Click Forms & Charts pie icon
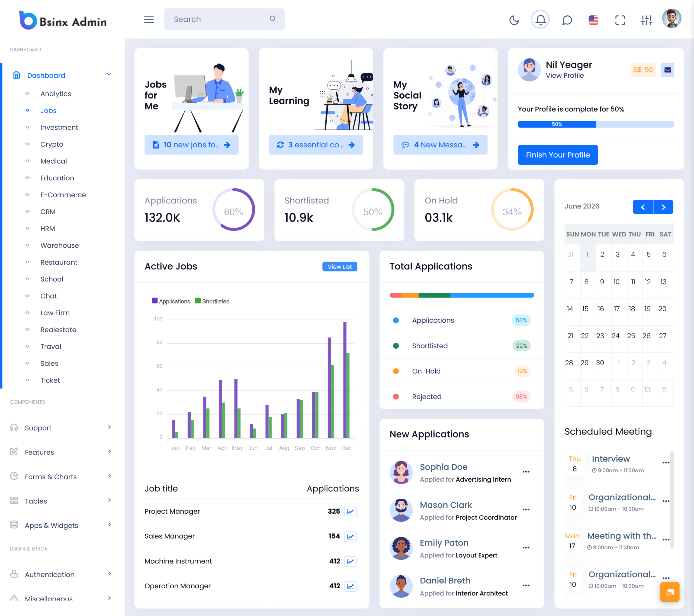Screen dimensions: 694x616 point(14,476)
